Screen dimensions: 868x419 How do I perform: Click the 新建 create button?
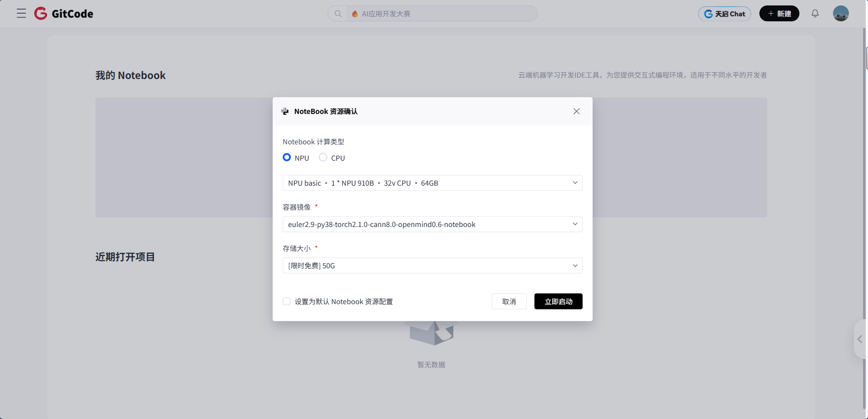[x=779, y=14]
